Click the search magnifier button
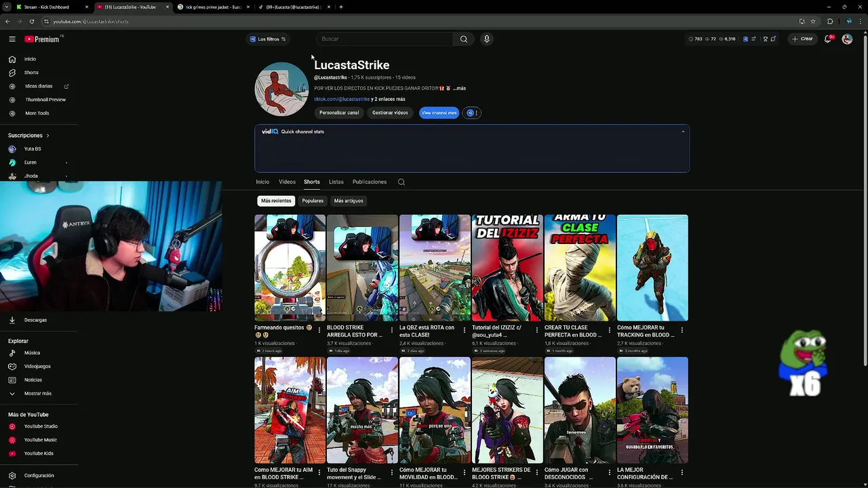Screen dimensions: 868x488 (464, 39)
